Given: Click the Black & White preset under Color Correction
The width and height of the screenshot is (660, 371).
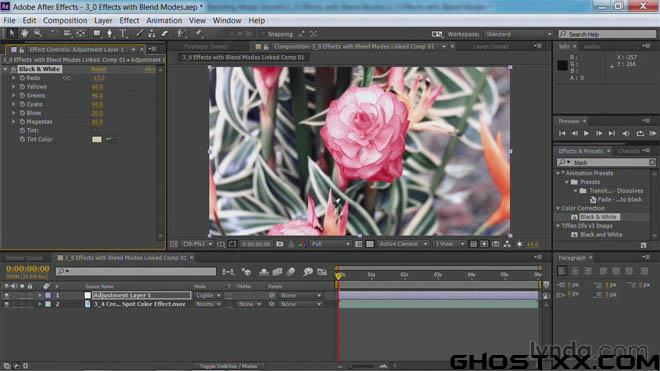Looking at the screenshot, I should point(598,217).
